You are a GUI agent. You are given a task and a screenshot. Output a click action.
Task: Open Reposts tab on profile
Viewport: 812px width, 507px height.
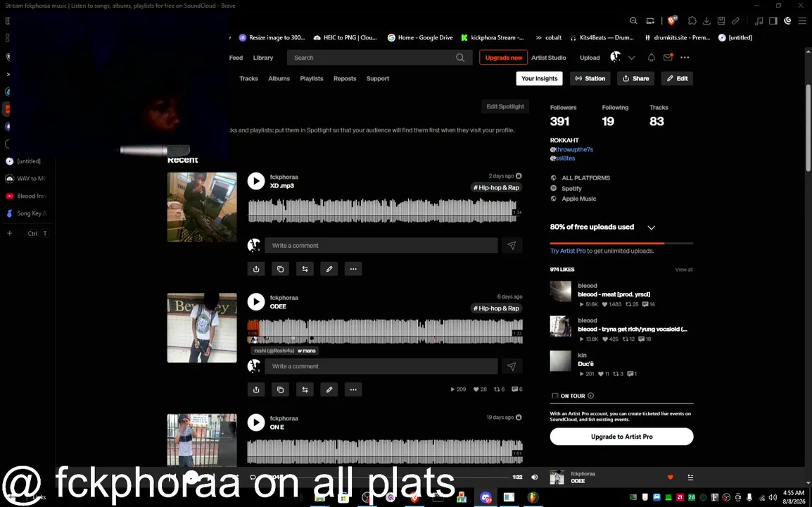click(345, 79)
